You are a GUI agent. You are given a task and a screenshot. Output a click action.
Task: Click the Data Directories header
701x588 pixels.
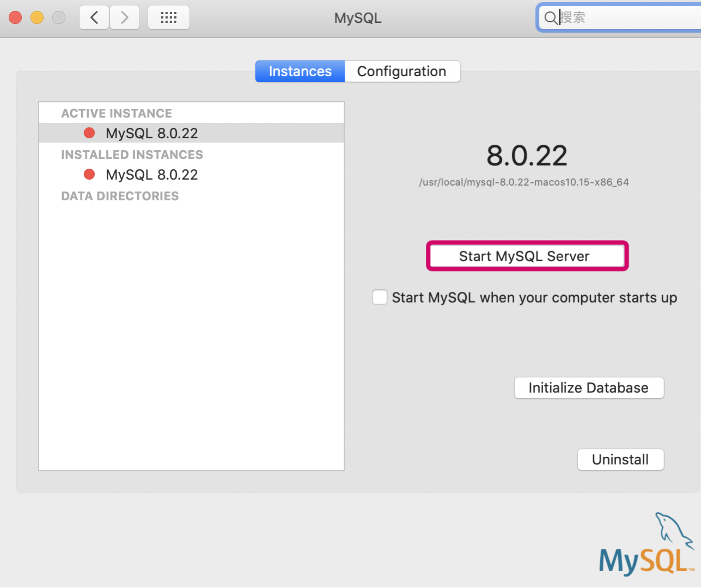click(120, 196)
